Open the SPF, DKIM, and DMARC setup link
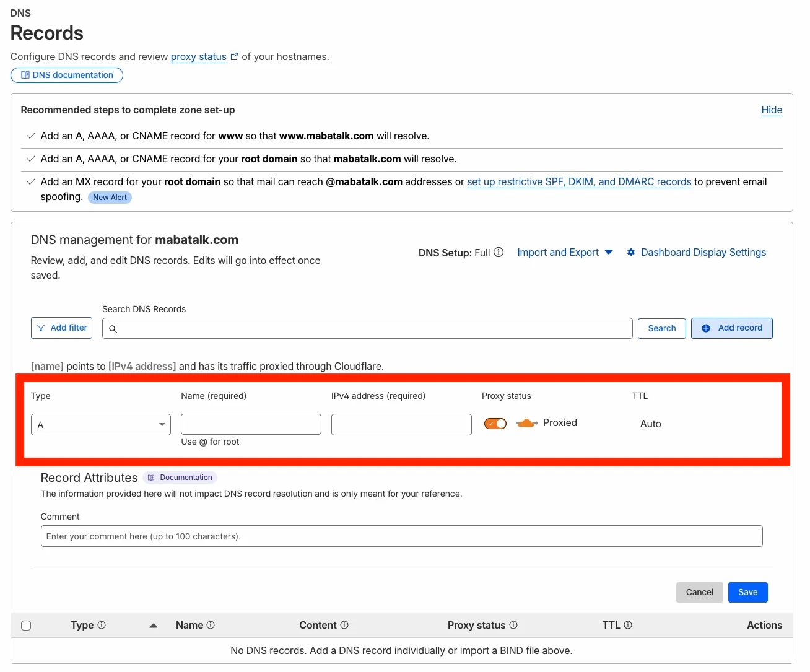Viewport: 810px width, 672px height. tap(579, 181)
